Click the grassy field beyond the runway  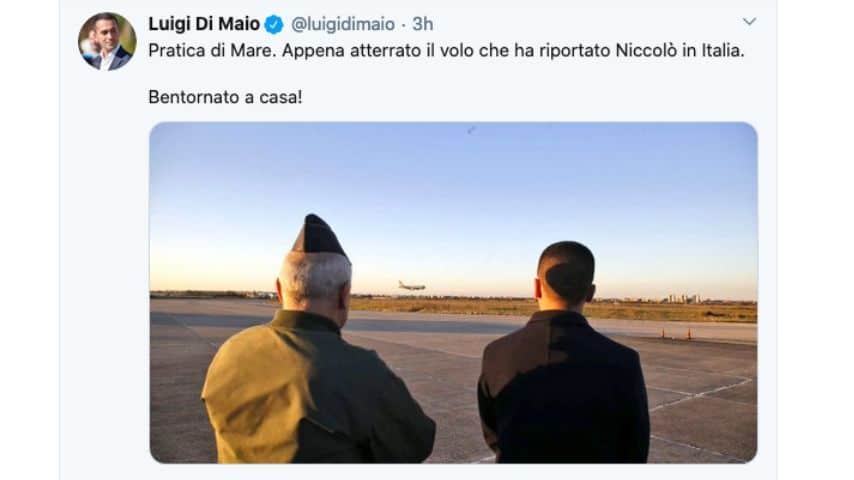pos(550,309)
